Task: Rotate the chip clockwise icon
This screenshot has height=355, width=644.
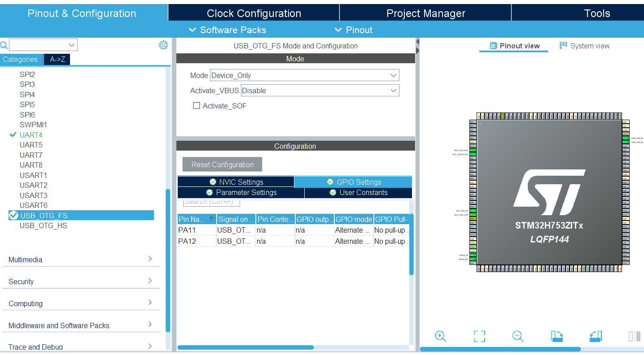Action: (x=557, y=336)
